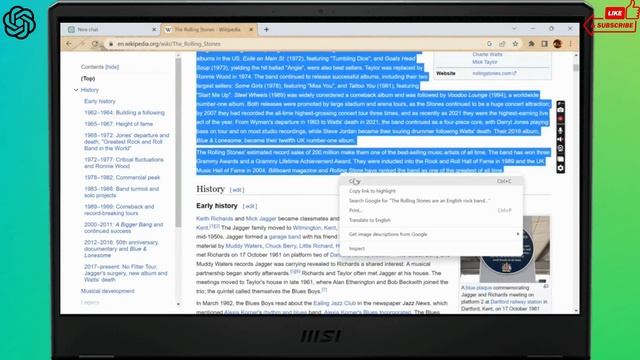Choose Copy from context menu
640x360 pixels.
pos(431,181)
